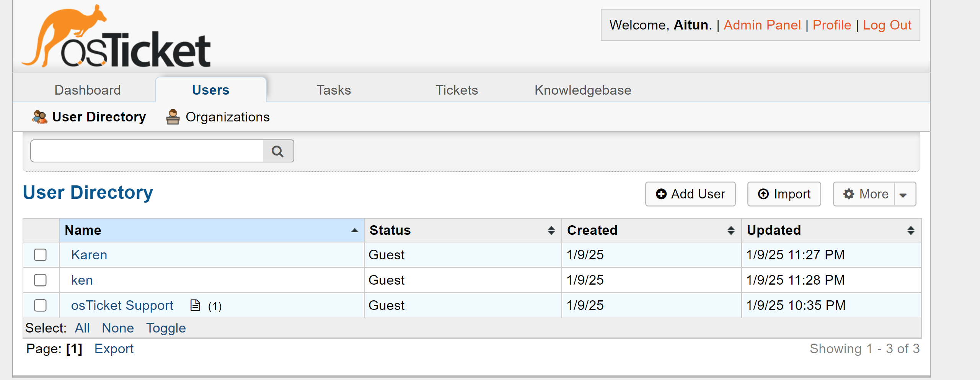This screenshot has height=380, width=980.
Task: Switch to the Tickets tab
Action: coord(456,90)
